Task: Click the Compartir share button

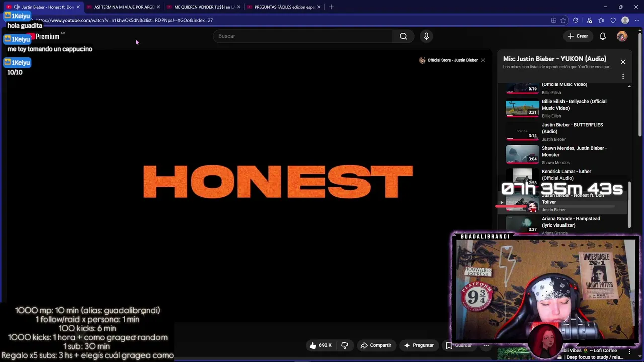Action: (376, 345)
